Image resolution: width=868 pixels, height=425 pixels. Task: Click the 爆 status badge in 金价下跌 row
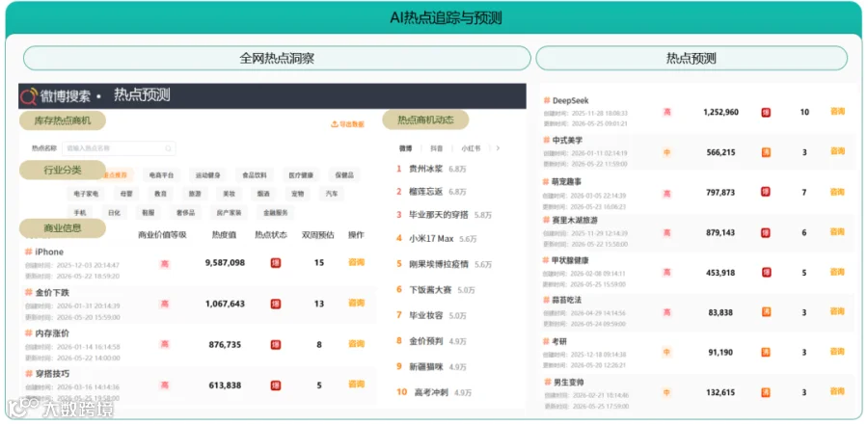[x=276, y=304]
